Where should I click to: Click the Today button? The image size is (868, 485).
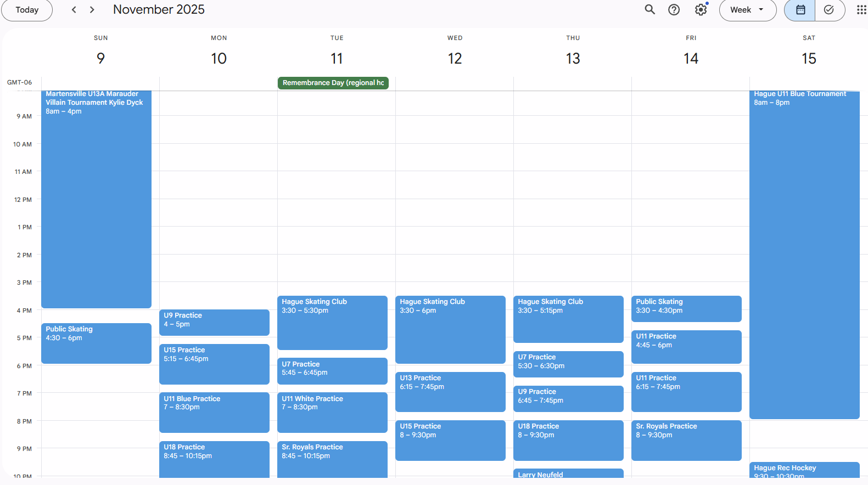click(x=27, y=9)
